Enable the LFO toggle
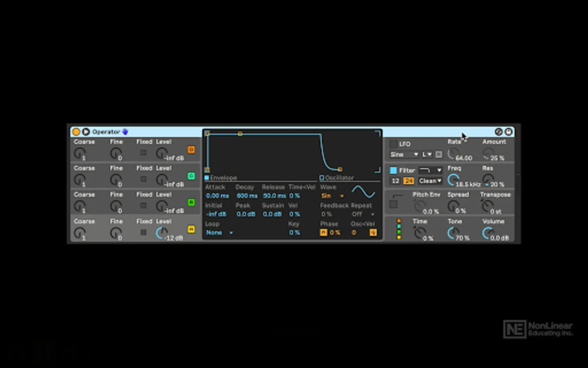The image size is (588, 368). (393, 144)
